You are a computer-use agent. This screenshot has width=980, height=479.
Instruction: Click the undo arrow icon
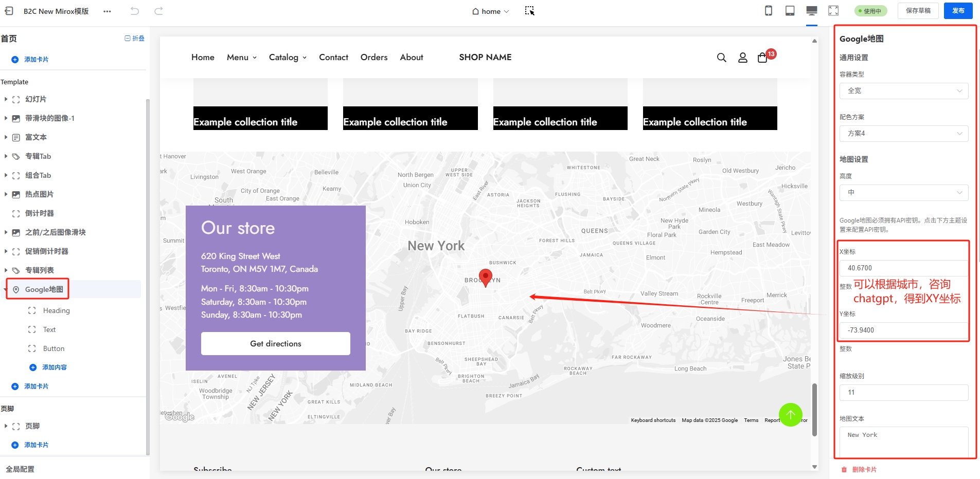point(135,11)
